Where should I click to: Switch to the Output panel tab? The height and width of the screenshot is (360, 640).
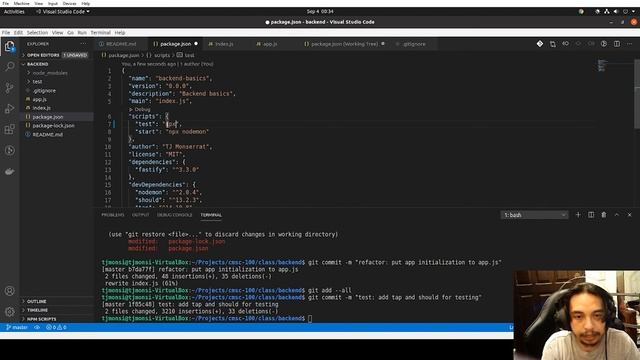[140, 215]
